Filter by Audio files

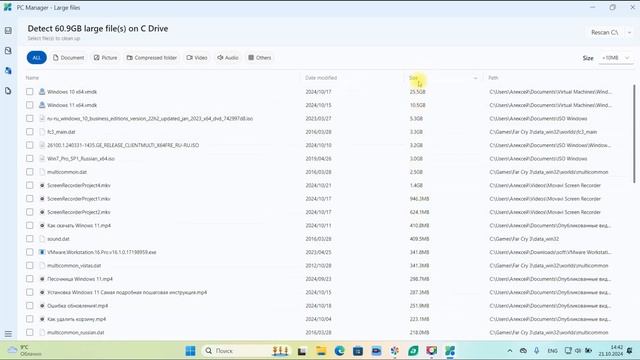[x=228, y=58]
